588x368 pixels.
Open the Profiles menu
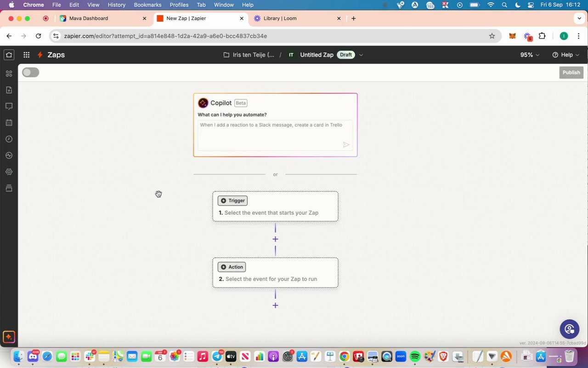[179, 5]
